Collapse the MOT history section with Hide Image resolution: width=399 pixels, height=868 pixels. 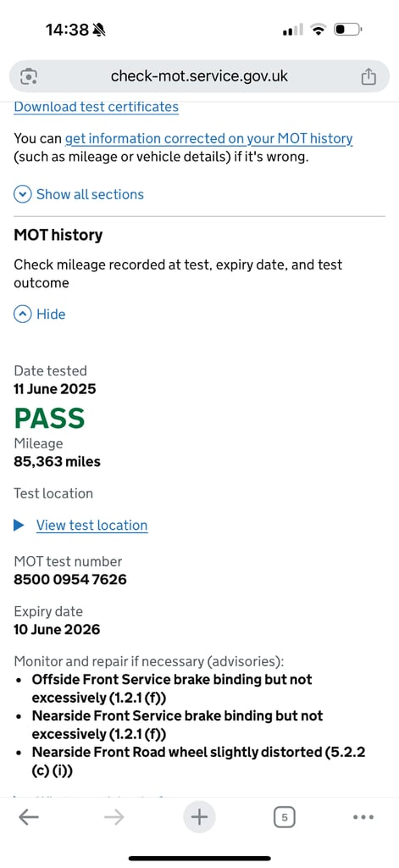coord(40,314)
